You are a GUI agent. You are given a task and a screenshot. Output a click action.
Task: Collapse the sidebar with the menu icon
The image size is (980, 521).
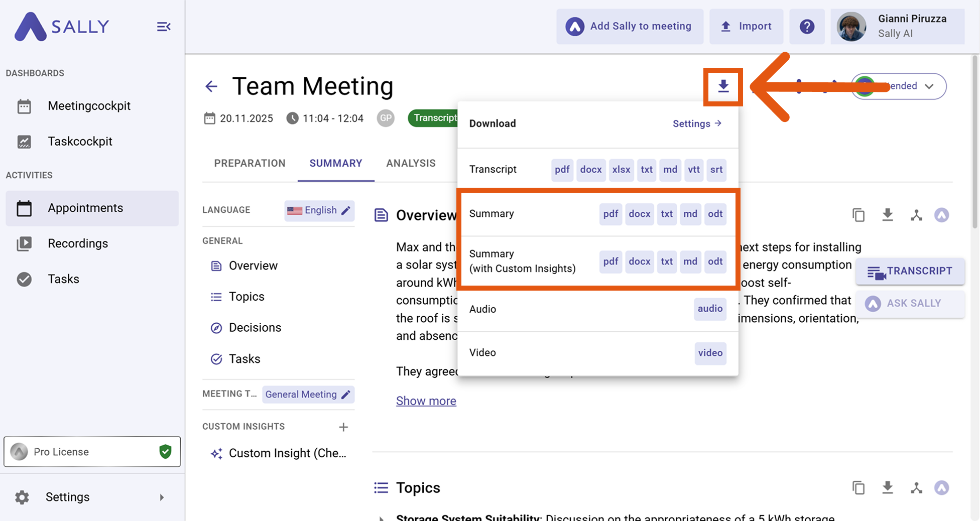[x=164, y=27]
